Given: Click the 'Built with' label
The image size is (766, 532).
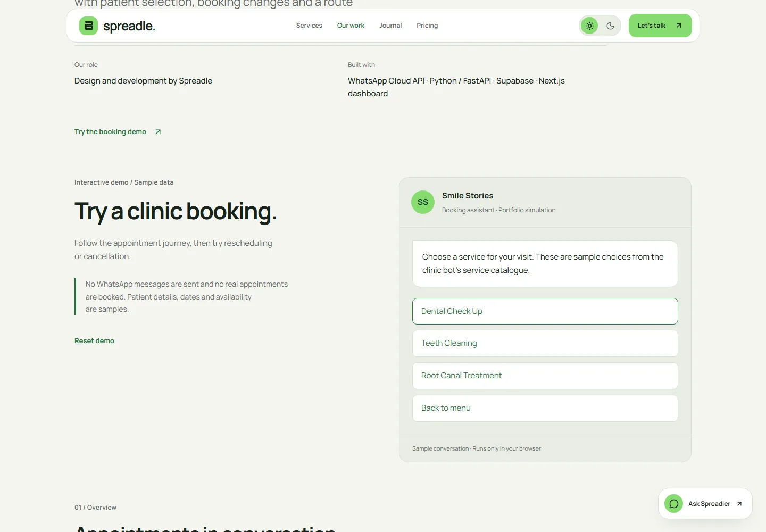Looking at the screenshot, I should [361, 65].
